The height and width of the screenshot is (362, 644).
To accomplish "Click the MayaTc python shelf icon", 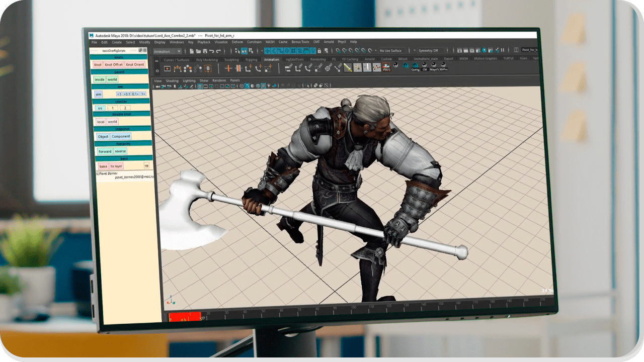I will [x=434, y=67].
